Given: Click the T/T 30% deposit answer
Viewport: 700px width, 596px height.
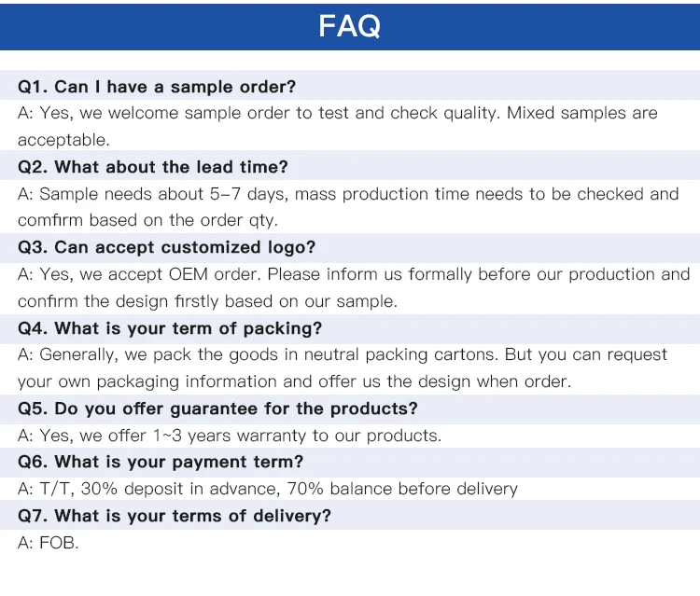Looking at the screenshot, I should click(268, 489).
